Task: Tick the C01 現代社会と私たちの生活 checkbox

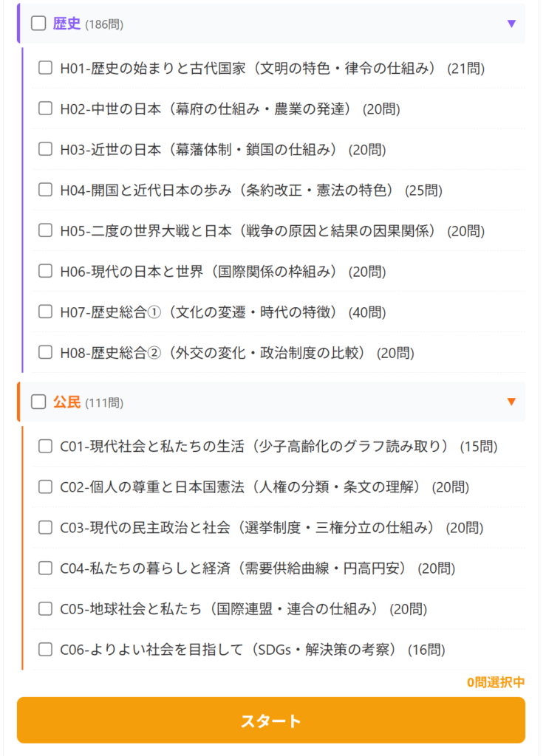Action: (45, 446)
